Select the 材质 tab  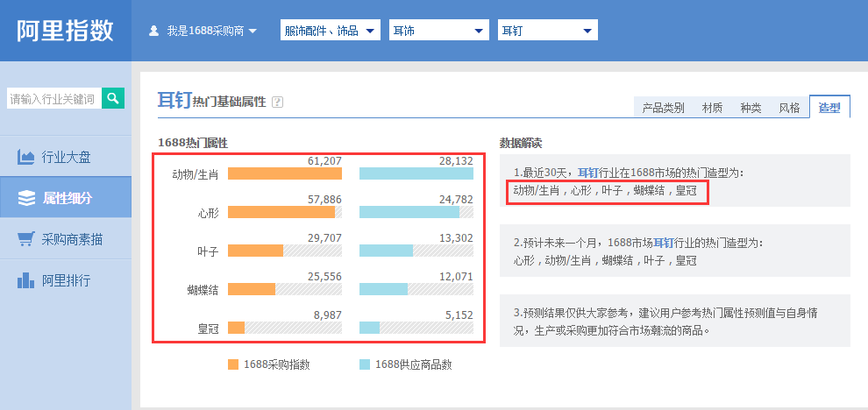coord(712,108)
